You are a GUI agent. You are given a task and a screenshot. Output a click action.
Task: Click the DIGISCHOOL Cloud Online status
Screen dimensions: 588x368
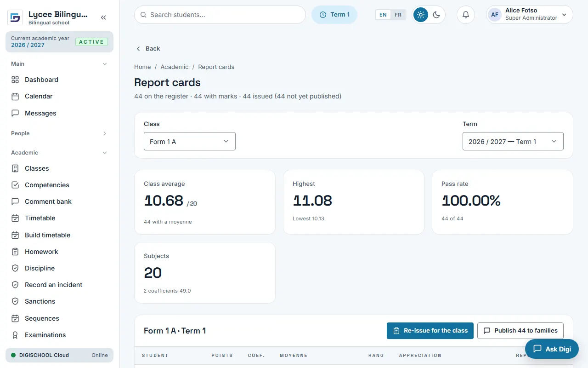[59, 355]
